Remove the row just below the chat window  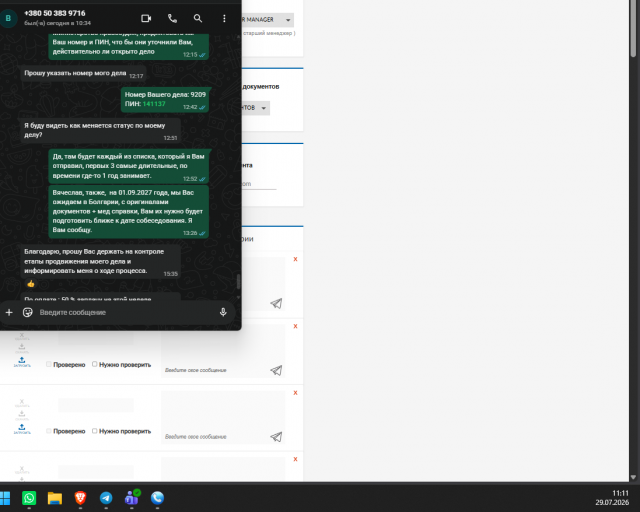pyautogui.click(x=296, y=326)
